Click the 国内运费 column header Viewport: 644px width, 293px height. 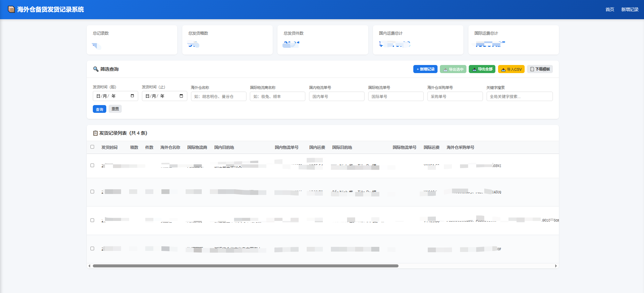coord(317,148)
